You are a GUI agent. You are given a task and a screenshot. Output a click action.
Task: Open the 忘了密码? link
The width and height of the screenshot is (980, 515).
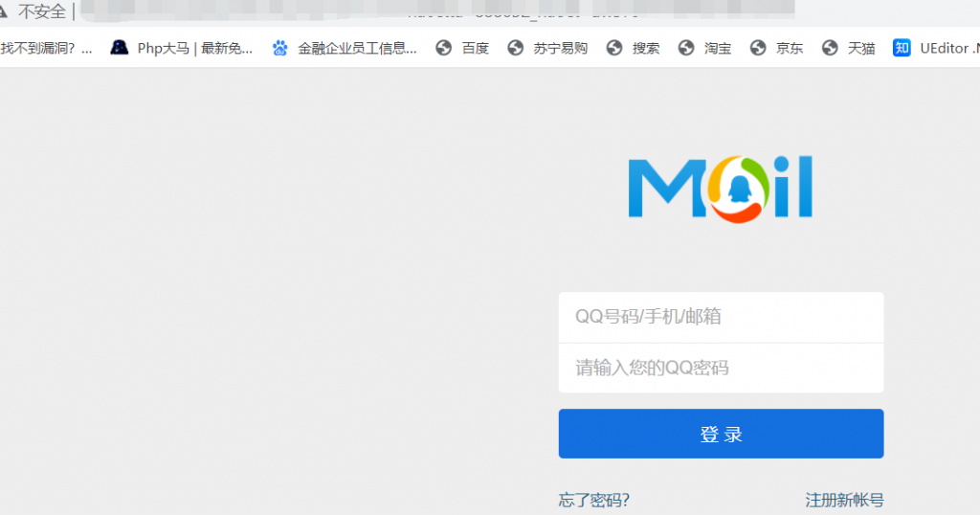[593, 500]
